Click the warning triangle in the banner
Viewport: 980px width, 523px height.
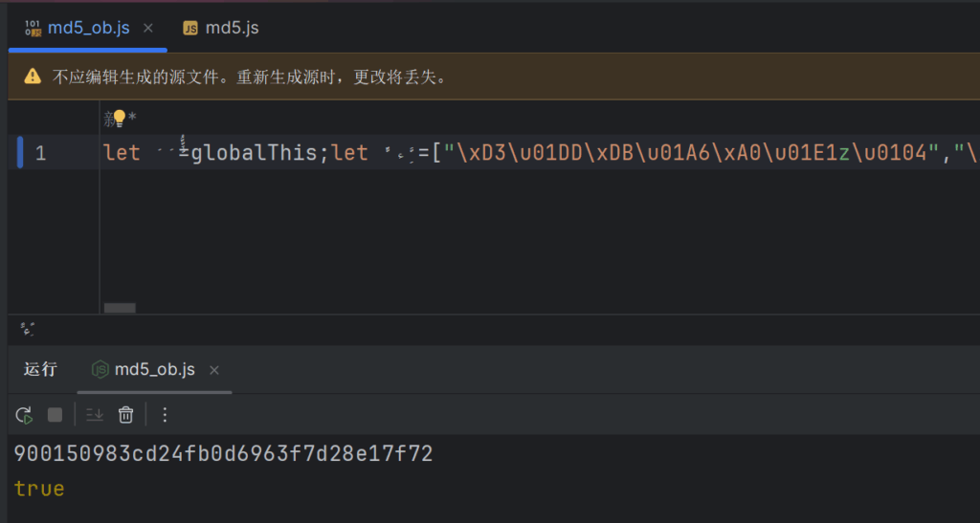(x=33, y=76)
